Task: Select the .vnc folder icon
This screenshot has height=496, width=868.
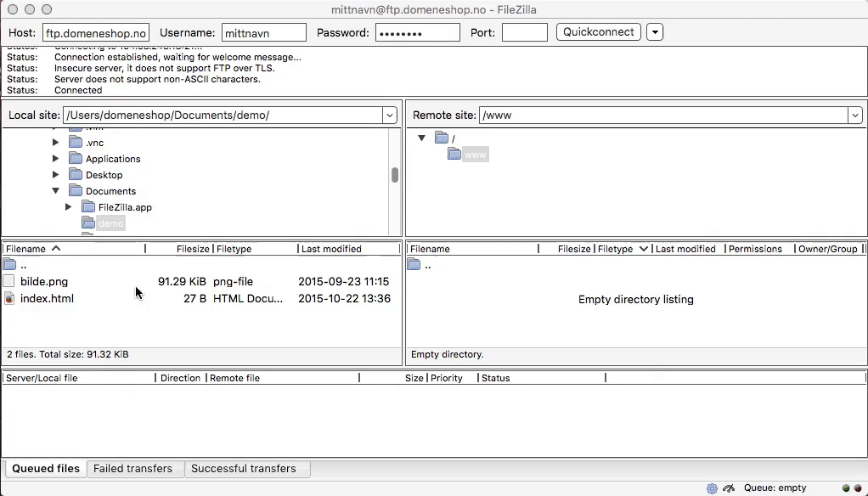Action: click(x=76, y=143)
